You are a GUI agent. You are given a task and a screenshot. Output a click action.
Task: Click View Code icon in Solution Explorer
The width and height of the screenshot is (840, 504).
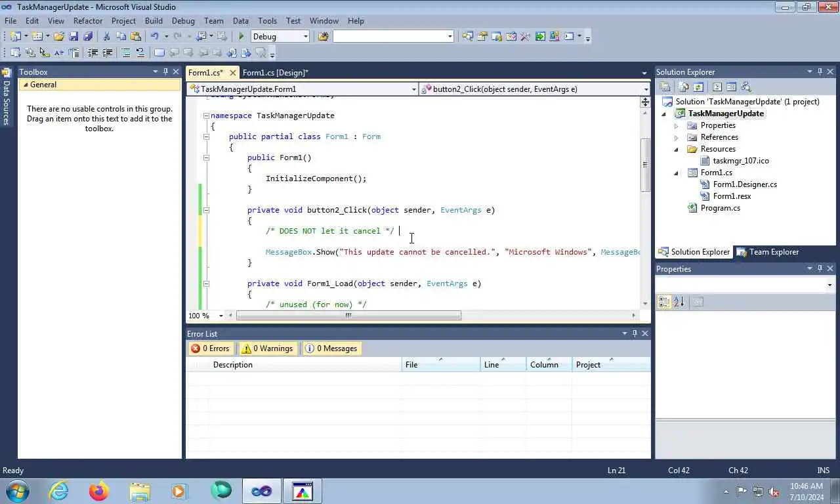(x=717, y=87)
